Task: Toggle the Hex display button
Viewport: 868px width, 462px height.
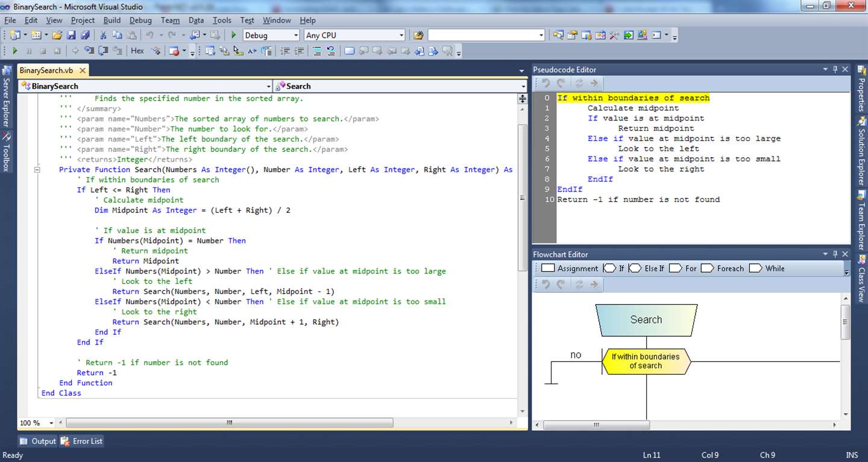Action: click(x=137, y=51)
